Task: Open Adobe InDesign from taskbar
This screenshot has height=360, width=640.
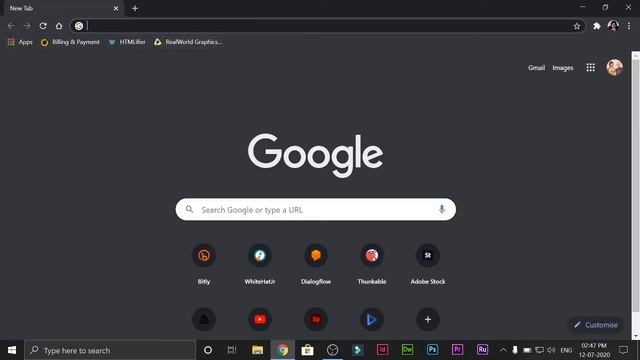Action: click(x=382, y=350)
